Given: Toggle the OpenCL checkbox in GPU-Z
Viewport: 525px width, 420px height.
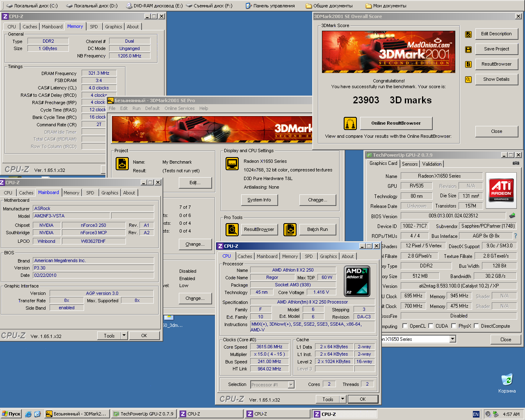Looking at the screenshot, I should [x=405, y=326].
